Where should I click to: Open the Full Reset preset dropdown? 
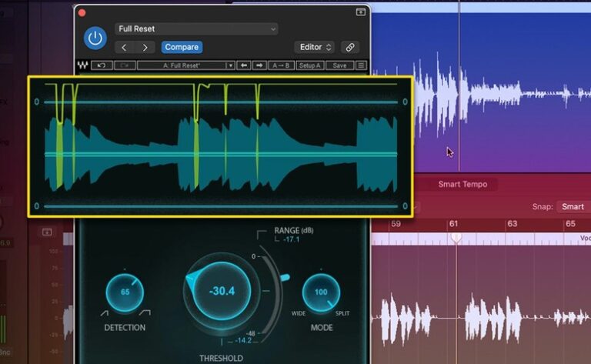[196, 28]
